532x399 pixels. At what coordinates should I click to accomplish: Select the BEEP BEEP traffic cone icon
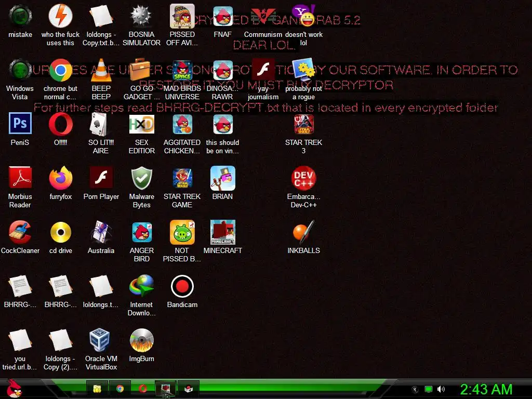coord(101,70)
